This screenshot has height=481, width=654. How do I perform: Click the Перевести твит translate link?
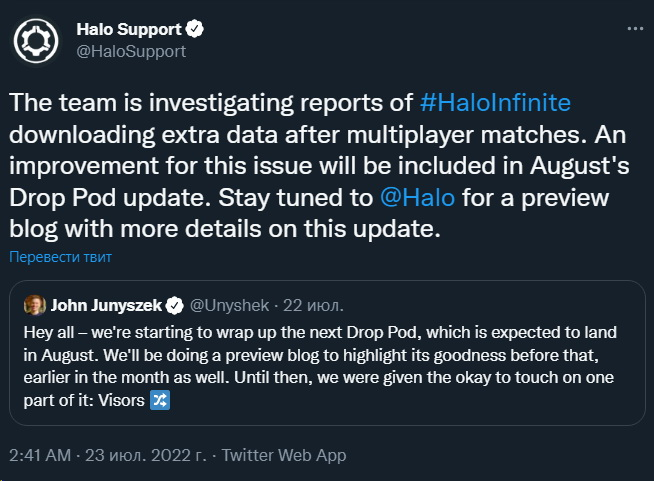pos(61,257)
